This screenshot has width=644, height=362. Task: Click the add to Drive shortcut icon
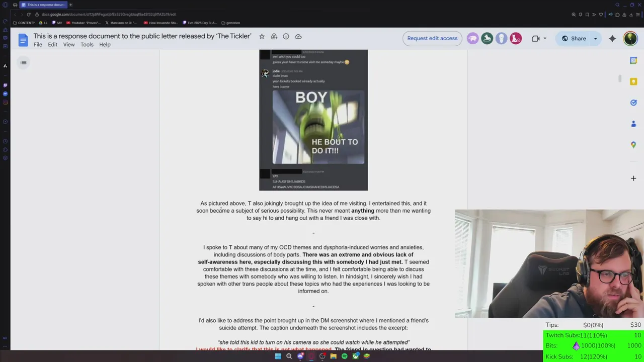[274, 36]
